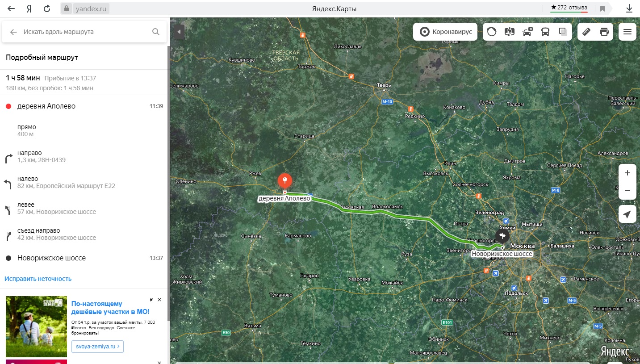Click the my location arrow button
The height and width of the screenshot is (364, 640).
tap(627, 214)
